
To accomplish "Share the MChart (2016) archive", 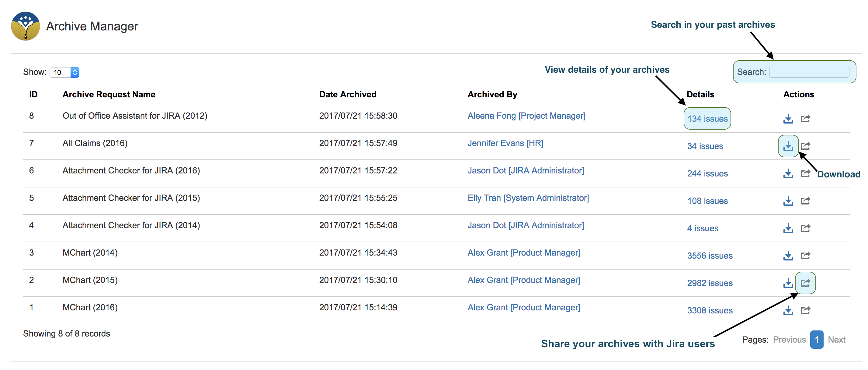I will pos(805,310).
